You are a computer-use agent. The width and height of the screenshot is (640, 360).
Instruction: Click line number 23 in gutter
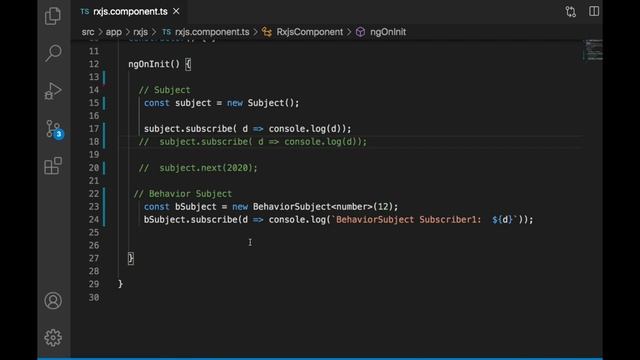pyautogui.click(x=94, y=207)
